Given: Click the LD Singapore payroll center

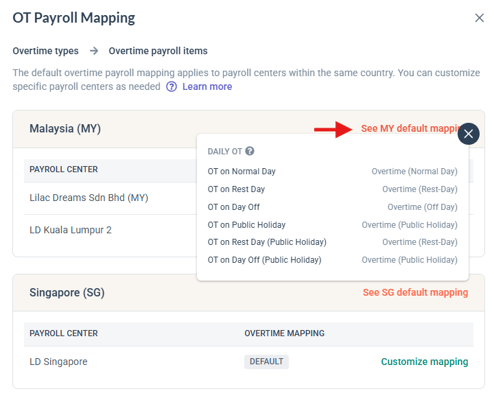Looking at the screenshot, I should [x=58, y=362].
